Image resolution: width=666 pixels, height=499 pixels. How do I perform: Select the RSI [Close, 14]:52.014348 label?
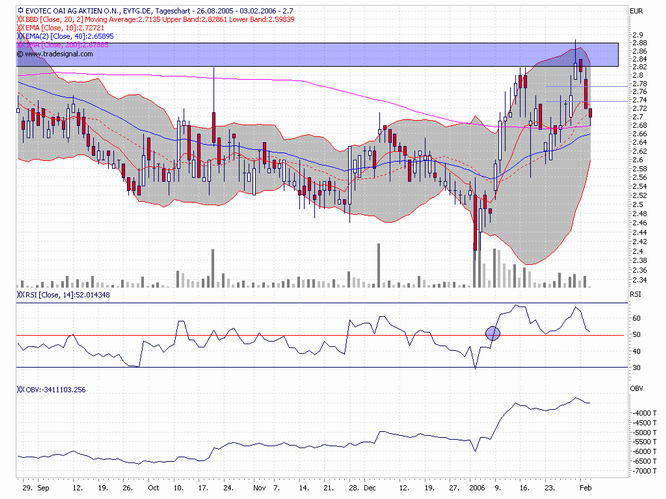[68, 295]
